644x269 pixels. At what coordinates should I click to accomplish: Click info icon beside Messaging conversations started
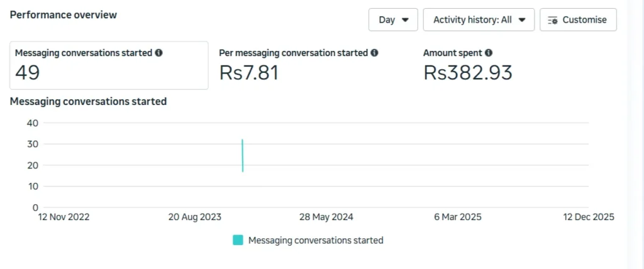coord(159,53)
